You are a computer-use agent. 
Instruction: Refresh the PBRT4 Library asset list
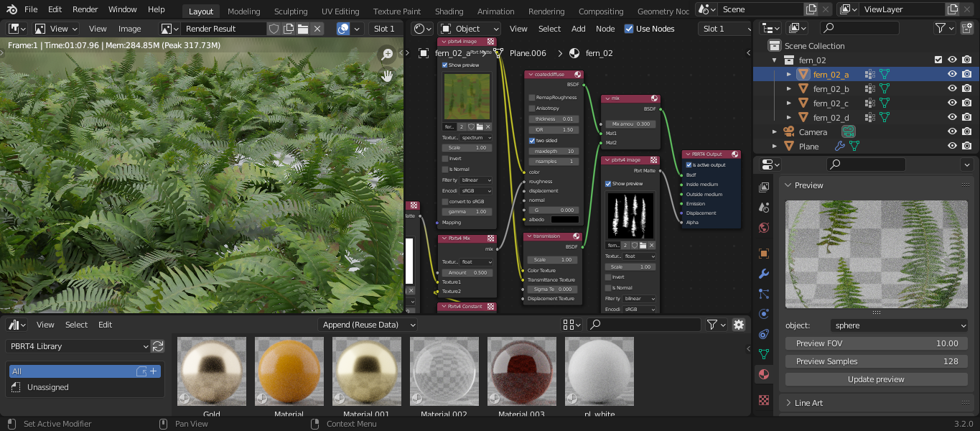click(158, 346)
